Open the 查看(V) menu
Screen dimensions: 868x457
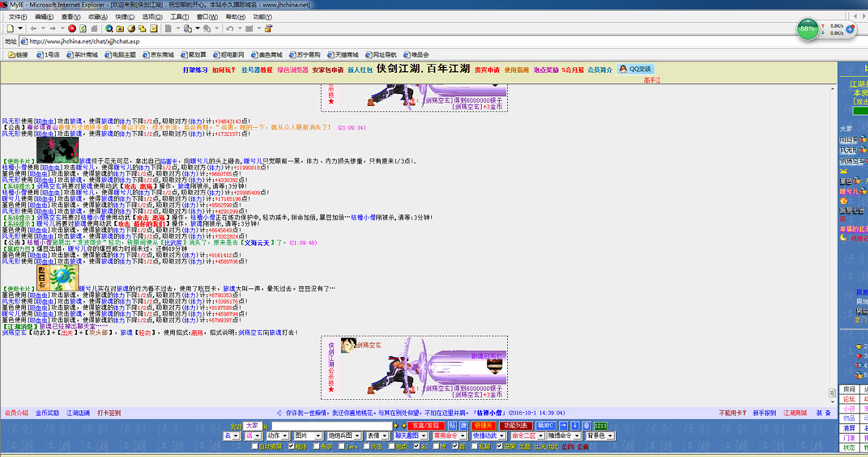[x=71, y=17]
